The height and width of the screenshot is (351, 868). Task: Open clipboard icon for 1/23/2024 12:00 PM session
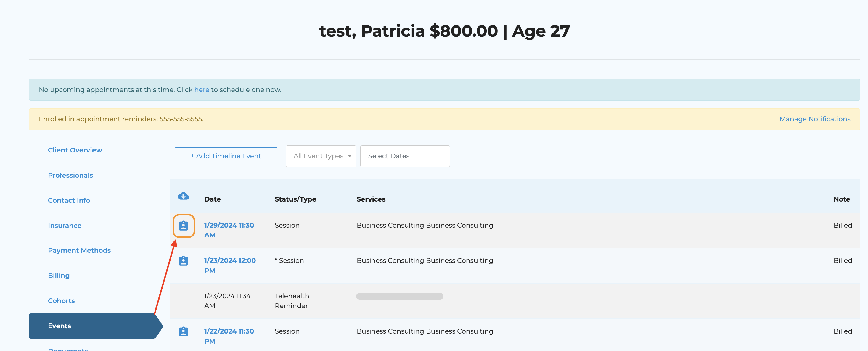pyautogui.click(x=183, y=261)
